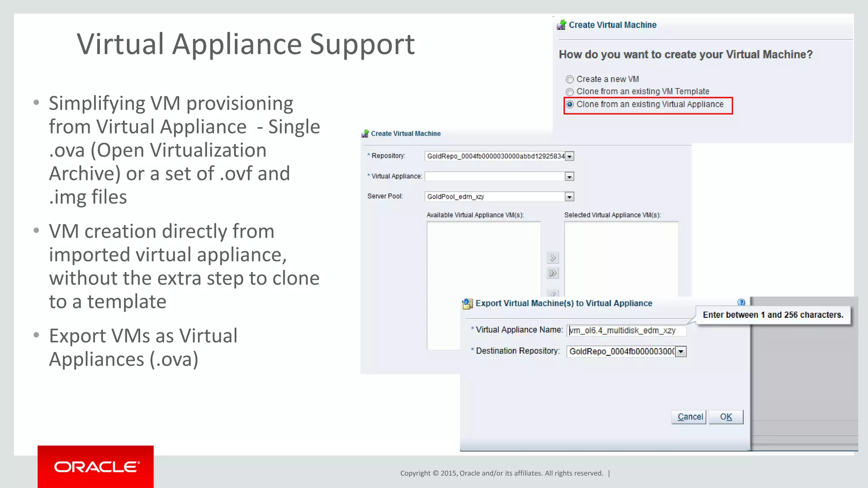Click the move-selected single arrow button

[553, 258]
